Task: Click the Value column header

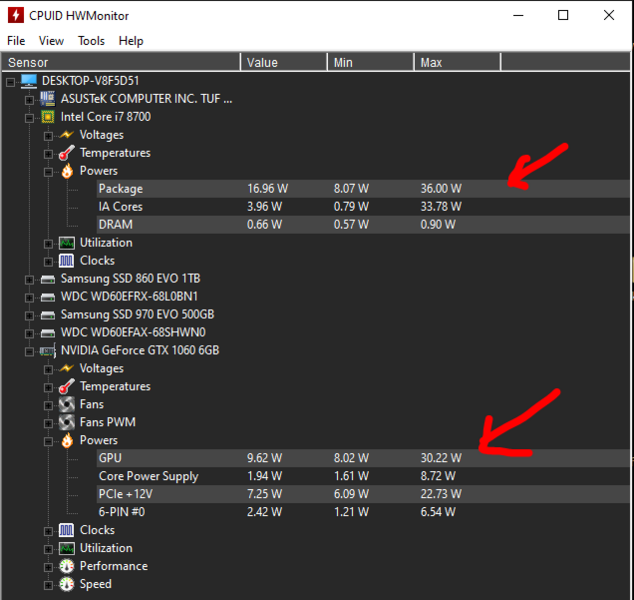Action: click(x=284, y=63)
